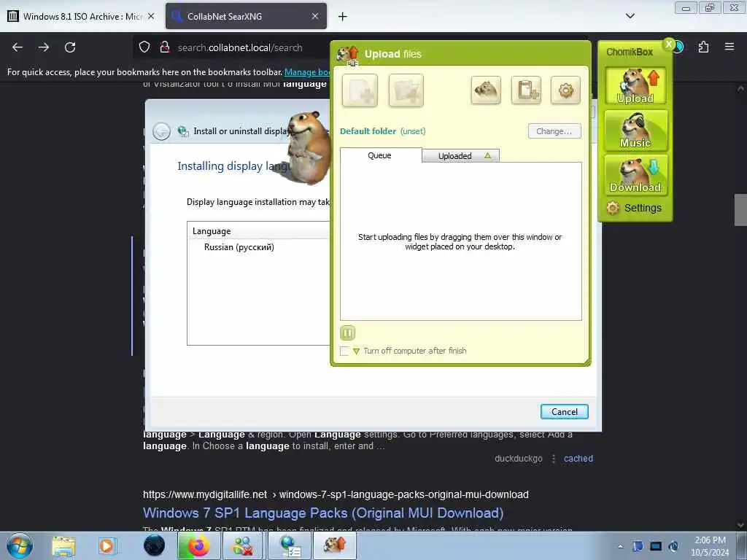Close the Windows 8.1 ISO Archive tab
747x560 pixels.
(151, 16)
